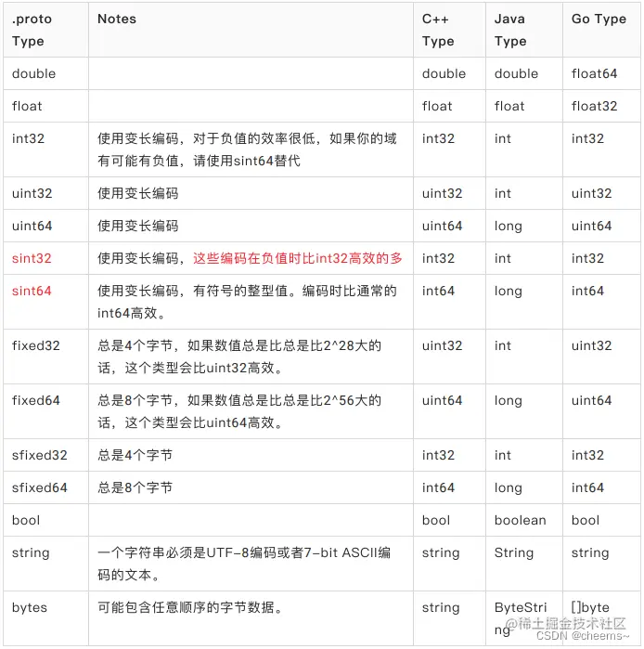Click C++ "string" in the bytes row
This screenshot has height=649, width=644.
pos(441,607)
